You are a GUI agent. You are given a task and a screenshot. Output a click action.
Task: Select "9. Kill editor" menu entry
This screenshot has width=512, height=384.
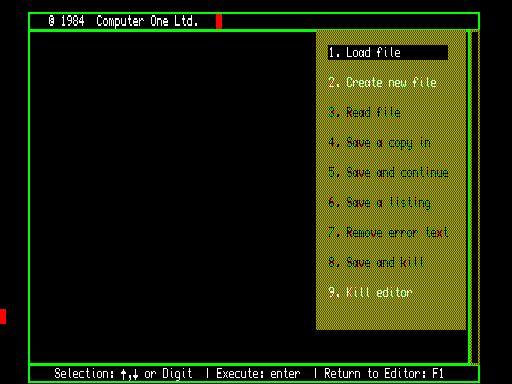[370, 292]
